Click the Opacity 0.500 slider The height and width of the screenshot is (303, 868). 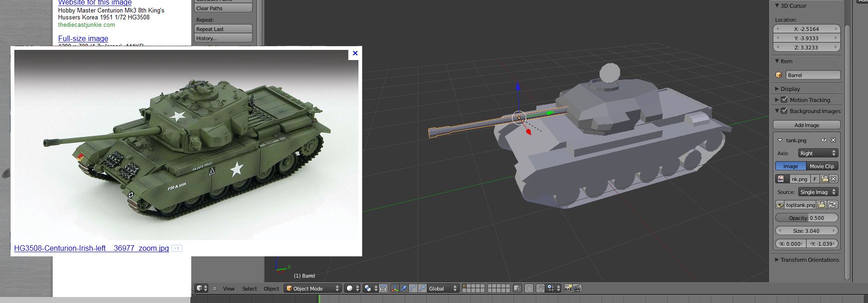tap(807, 218)
